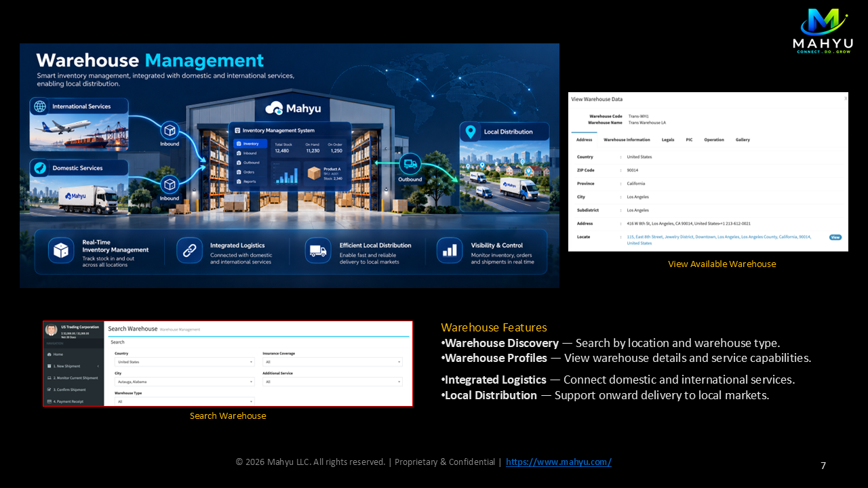The height and width of the screenshot is (488, 868).
Task: Click the Outbound truck icon
Action: (410, 164)
